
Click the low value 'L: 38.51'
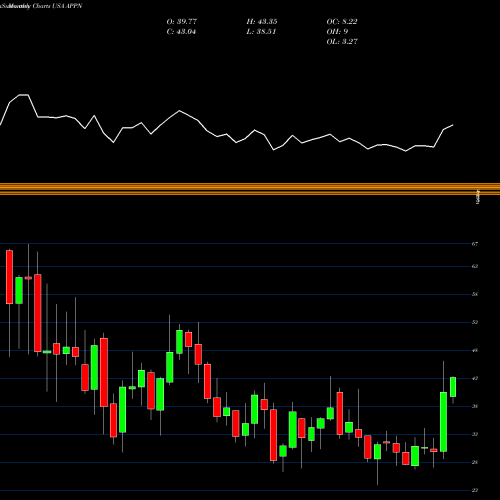point(261,32)
